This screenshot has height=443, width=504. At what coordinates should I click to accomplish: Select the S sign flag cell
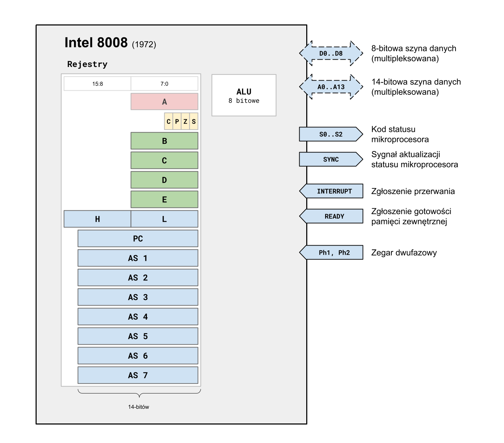pyautogui.click(x=194, y=121)
